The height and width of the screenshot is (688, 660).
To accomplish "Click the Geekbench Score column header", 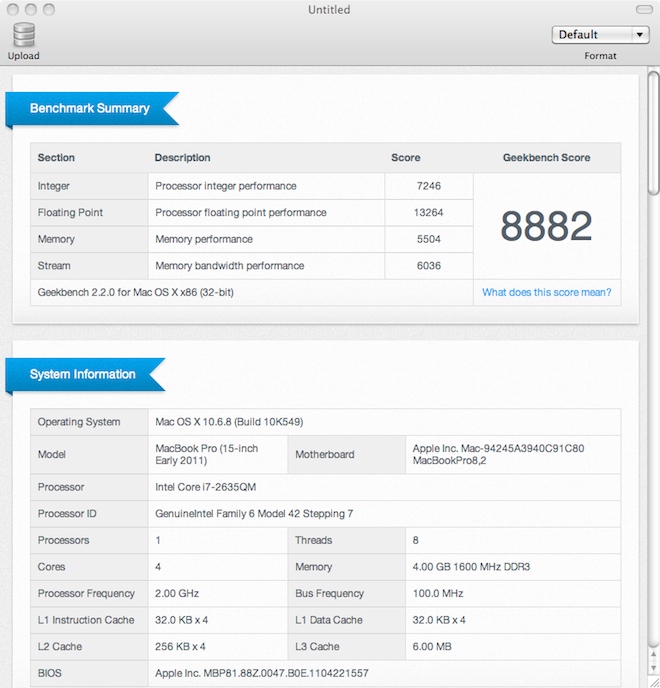I will coord(546,158).
